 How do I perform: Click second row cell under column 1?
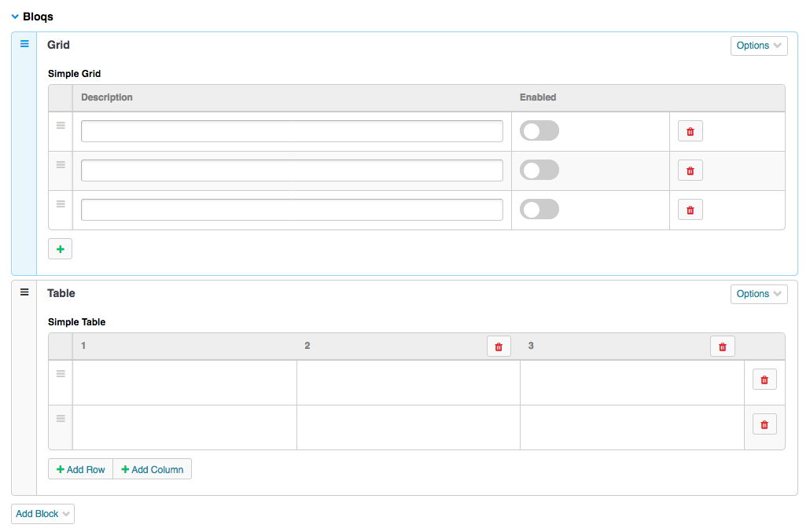pos(185,427)
